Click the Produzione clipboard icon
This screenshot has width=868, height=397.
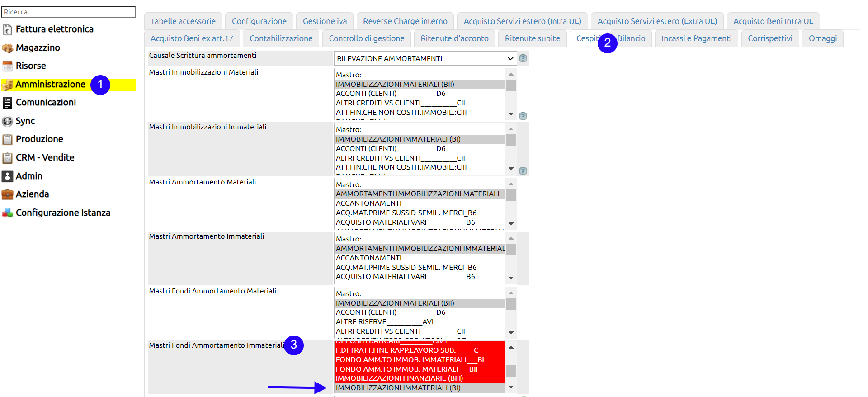pyautogui.click(x=7, y=139)
